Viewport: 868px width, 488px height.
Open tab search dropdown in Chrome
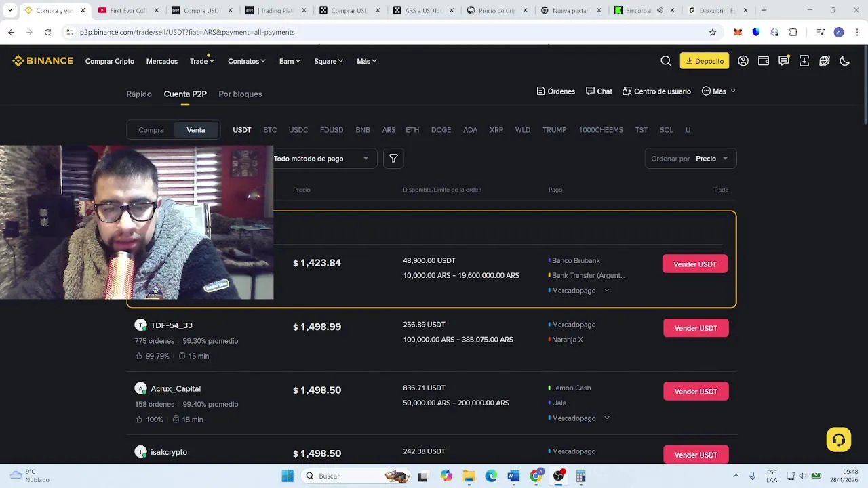tap(9, 10)
